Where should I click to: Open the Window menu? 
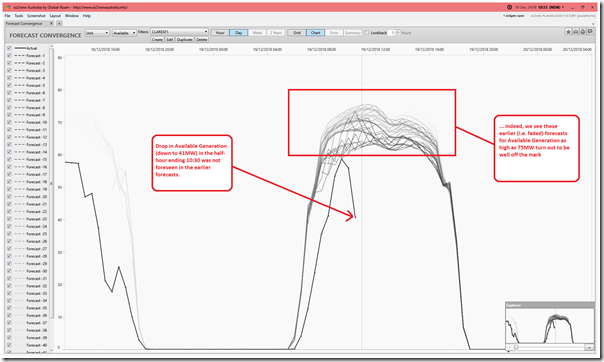point(72,16)
